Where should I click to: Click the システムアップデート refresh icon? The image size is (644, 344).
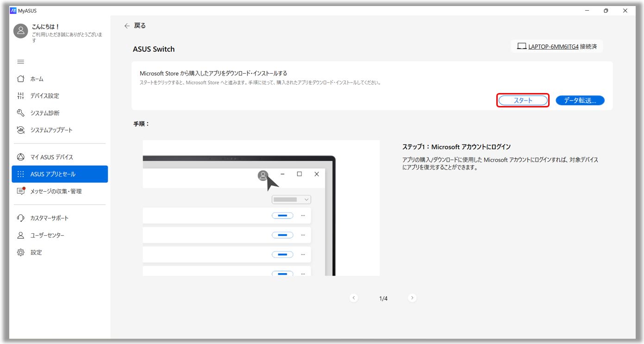(20, 130)
